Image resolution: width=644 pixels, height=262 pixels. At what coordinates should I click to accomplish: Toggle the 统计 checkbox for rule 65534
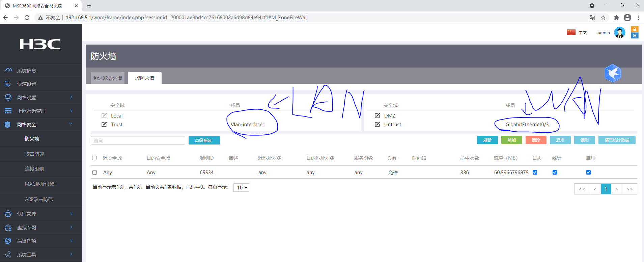[555, 172]
